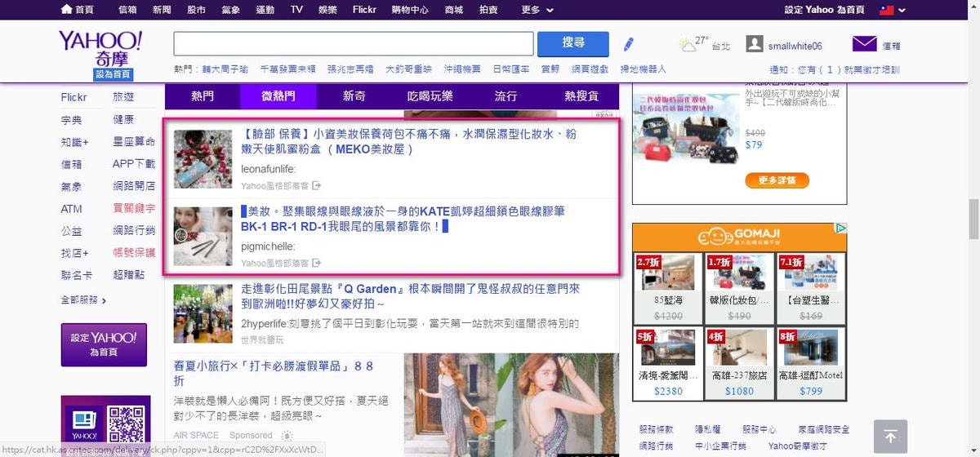The height and width of the screenshot is (457, 980).
Task: Click the user avatar icon for smallwhite06
Action: coord(755,45)
